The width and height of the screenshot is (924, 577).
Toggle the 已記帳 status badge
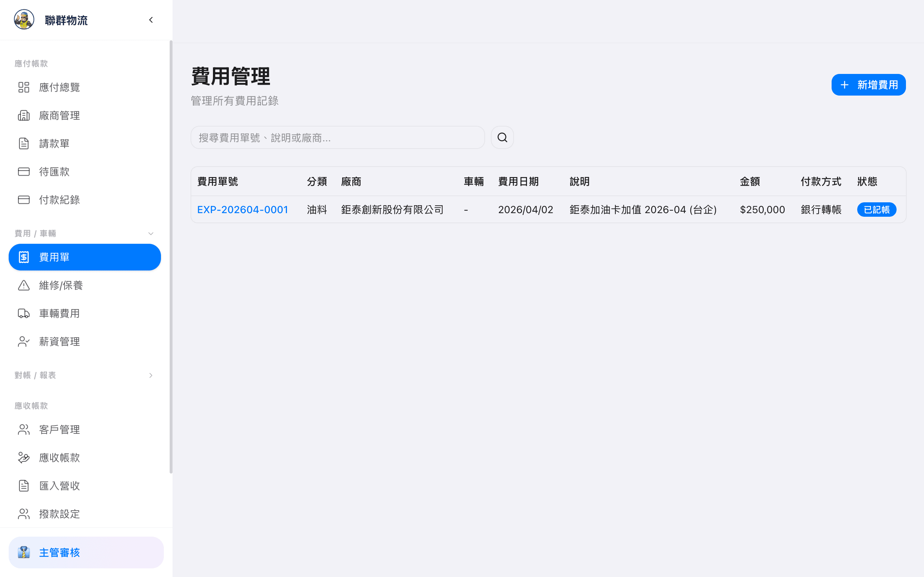877,209
